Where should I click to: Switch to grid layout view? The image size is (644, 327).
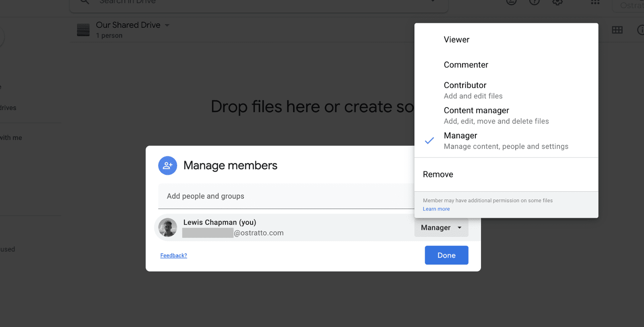[x=617, y=30]
